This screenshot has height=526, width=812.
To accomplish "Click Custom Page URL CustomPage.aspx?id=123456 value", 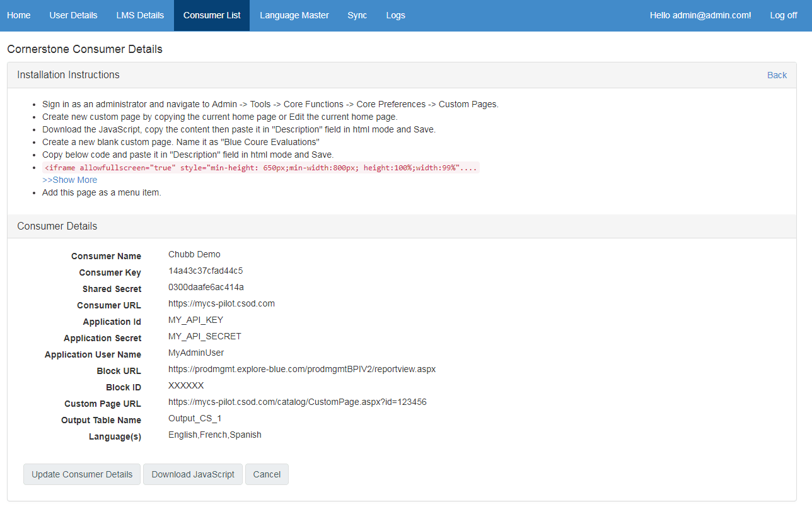I will (x=298, y=402).
